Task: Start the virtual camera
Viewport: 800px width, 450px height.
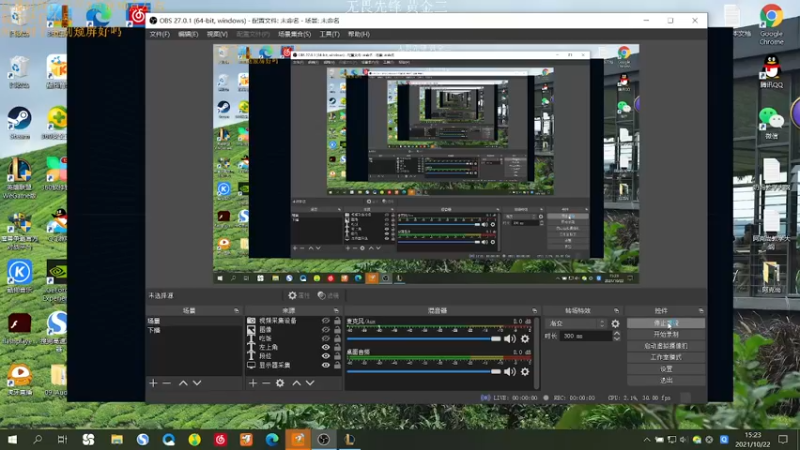Action: [666, 346]
